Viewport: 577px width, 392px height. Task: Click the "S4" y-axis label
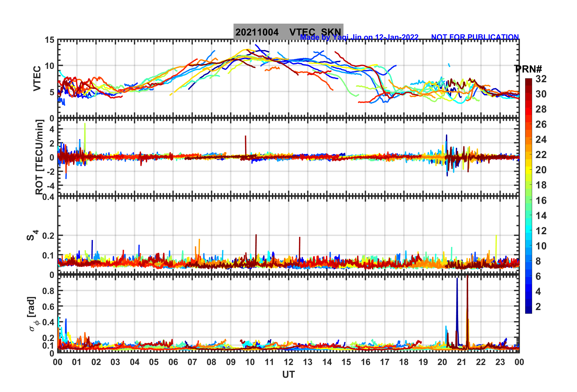click(32, 235)
